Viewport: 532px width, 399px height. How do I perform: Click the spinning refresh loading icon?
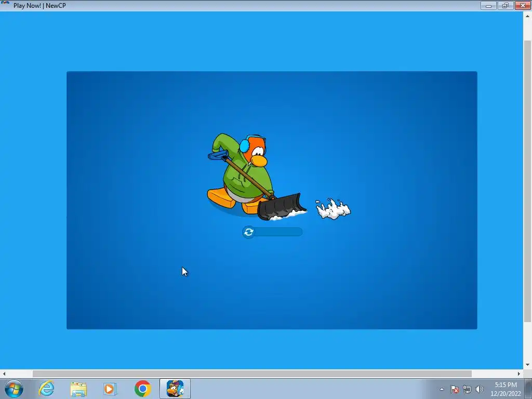coord(249,232)
